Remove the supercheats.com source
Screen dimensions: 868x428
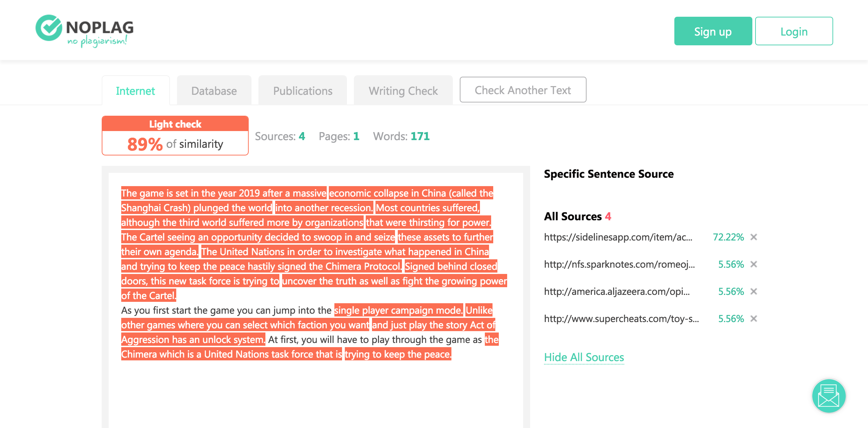coord(754,319)
